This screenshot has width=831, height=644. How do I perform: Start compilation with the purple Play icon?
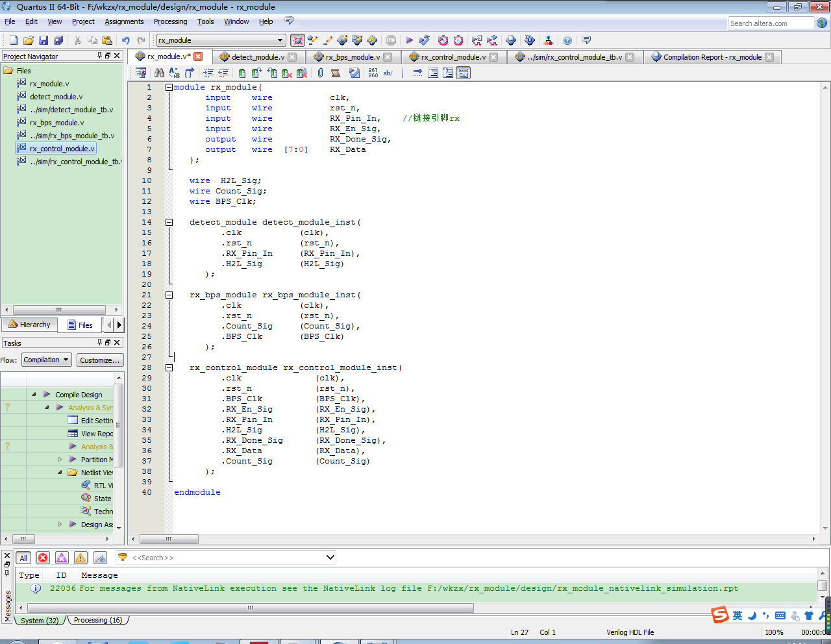point(409,40)
